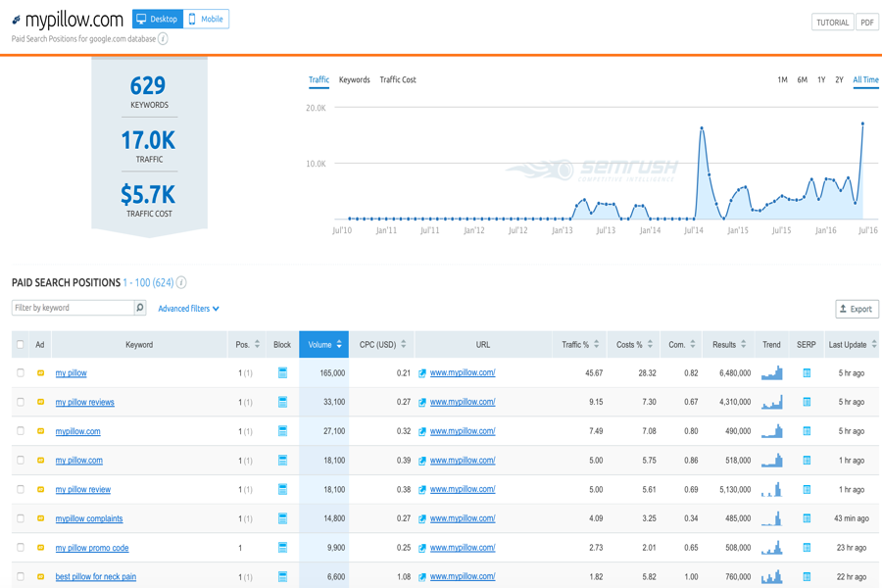This screenshot has width=882, height=588.
Task: Sort table by Com. column
Action: point(682,344)
